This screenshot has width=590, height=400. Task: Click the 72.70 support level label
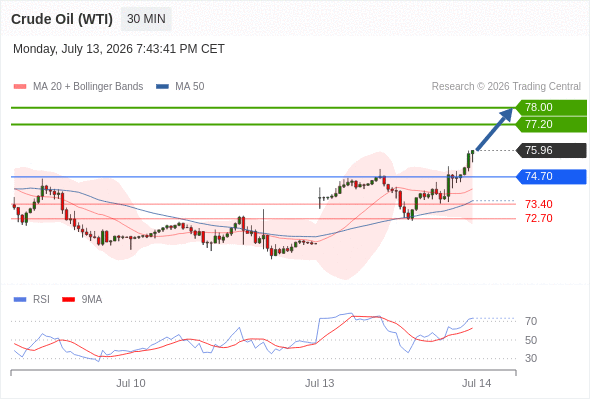539,218
